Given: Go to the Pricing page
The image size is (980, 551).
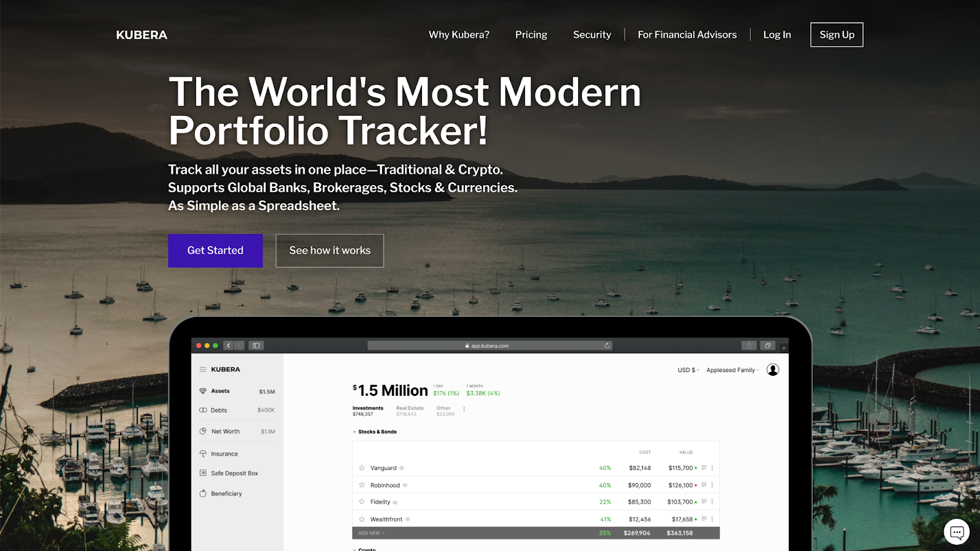Looking at the screenshot, I should coord(531,35).
